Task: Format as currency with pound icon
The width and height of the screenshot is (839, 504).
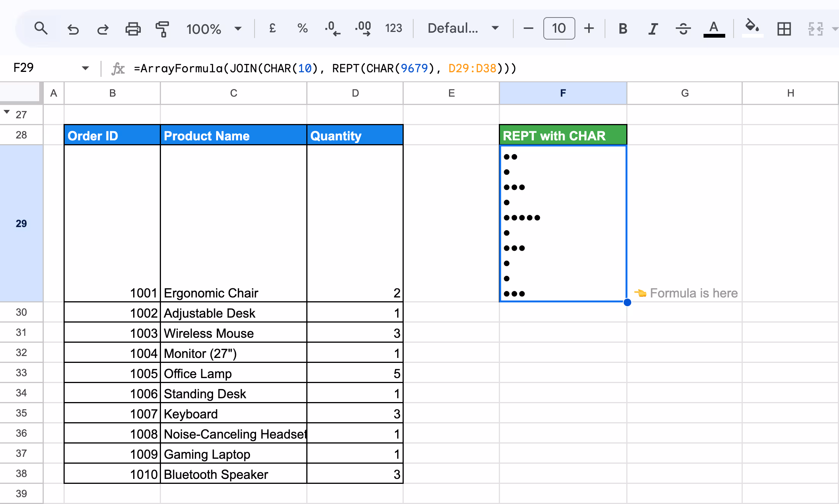Action: [272, 29]
